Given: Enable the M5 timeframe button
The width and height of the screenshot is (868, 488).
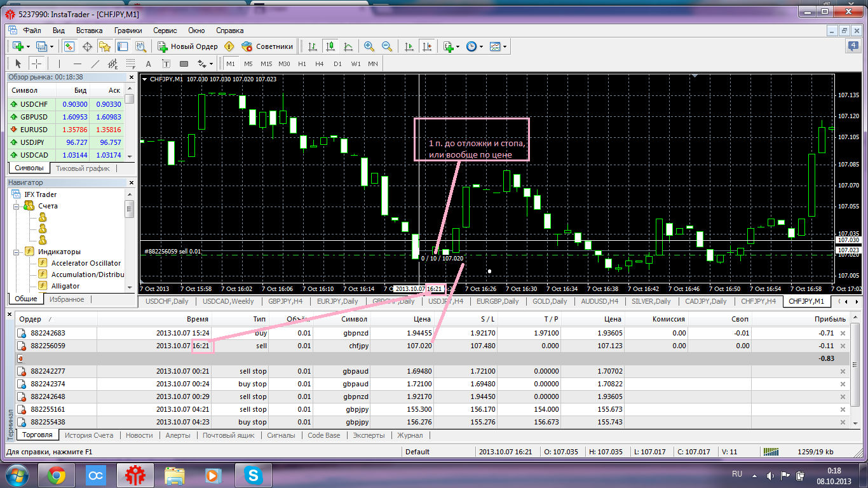Looking at the screenshot, I should [x=248, y=64].
